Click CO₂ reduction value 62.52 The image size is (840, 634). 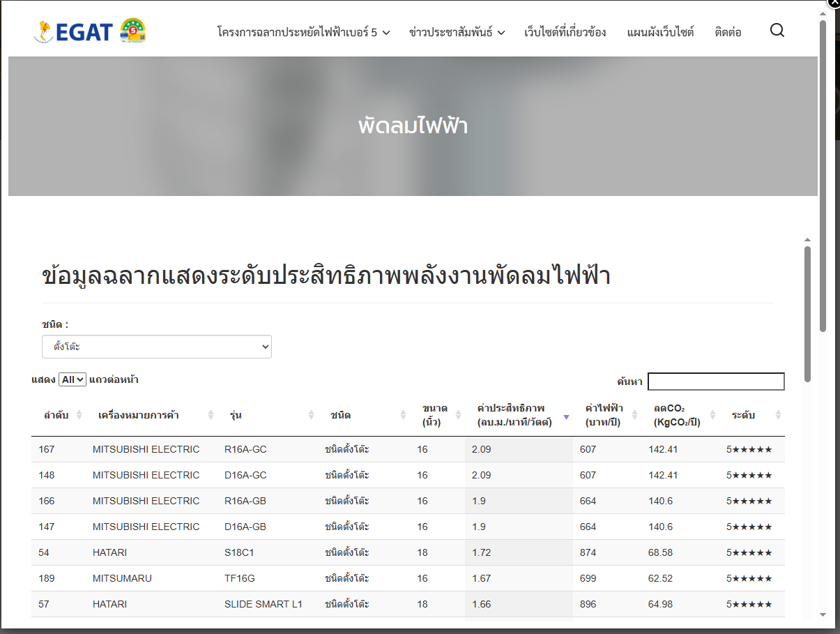coord(661,578)
